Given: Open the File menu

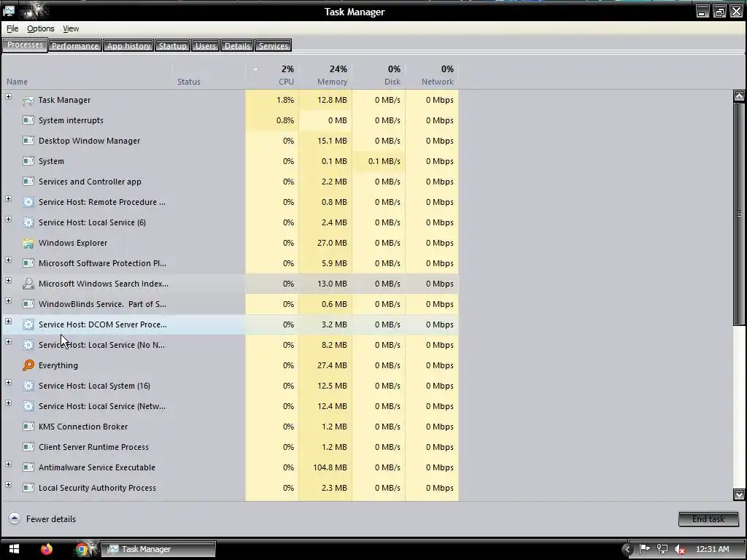Looking at the screenshot, I should click(12, 28).
